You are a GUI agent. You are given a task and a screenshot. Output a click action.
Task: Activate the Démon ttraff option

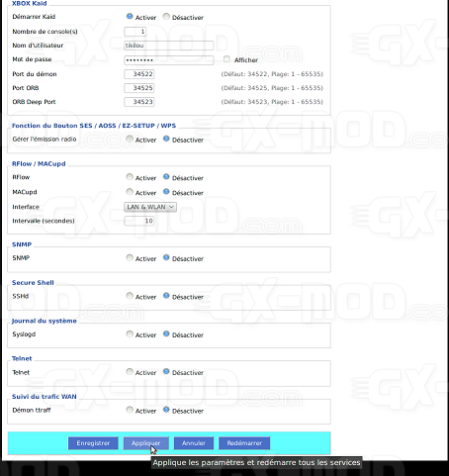tap(130, 410)
